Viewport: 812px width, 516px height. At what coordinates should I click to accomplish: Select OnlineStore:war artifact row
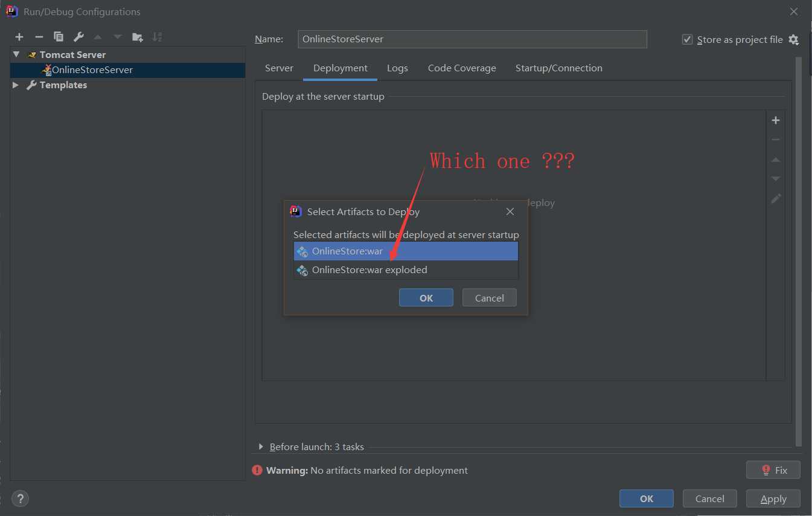[406, 251]
